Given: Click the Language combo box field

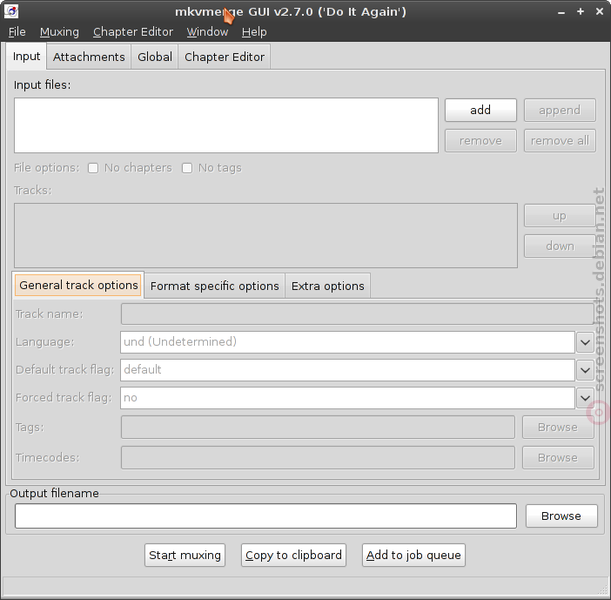Looking at the screenshot, I should tap(348, 342).
